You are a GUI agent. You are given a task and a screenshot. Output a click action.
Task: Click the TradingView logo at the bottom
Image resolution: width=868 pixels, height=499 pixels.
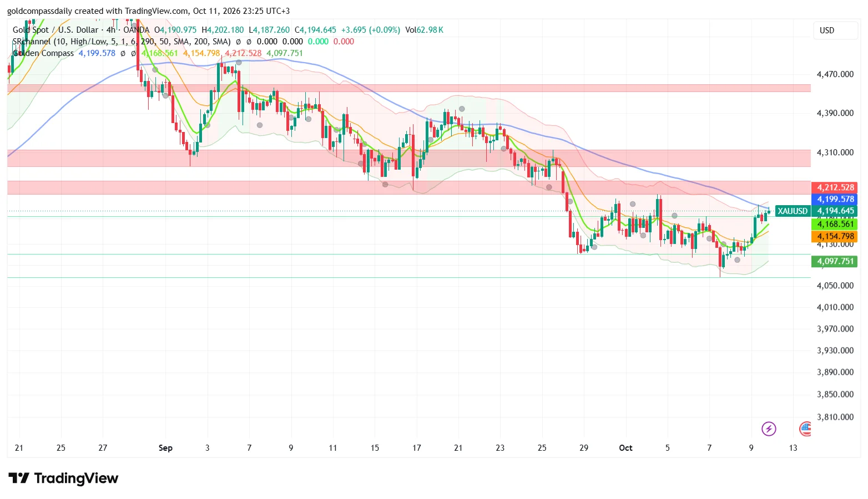click(63, 478)
